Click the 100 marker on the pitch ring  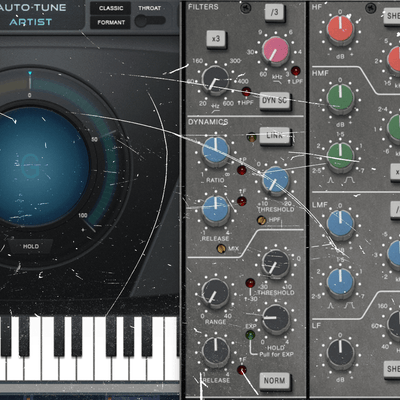point(83,216)
